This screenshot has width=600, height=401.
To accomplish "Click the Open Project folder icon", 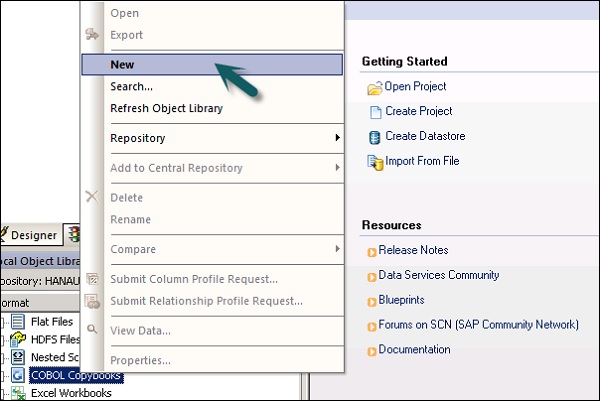I will click(375, 88).
